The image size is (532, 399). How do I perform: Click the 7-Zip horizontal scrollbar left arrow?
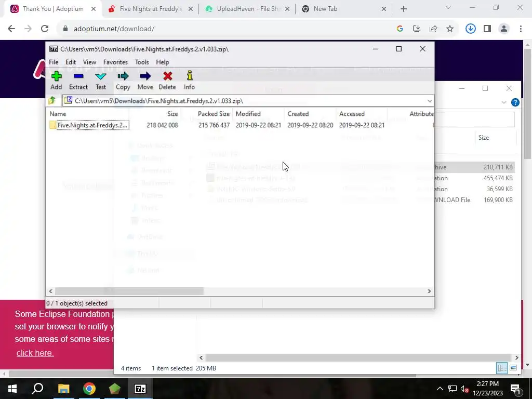50,291
